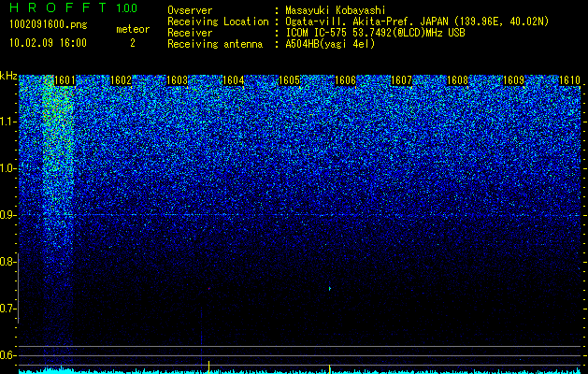Click the 1604 time marker

(234, 80)
